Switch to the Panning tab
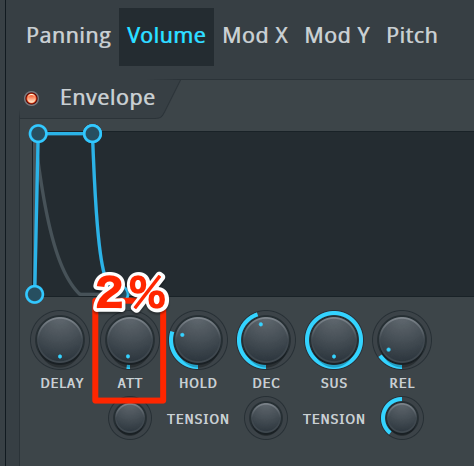 coord(69,36)
